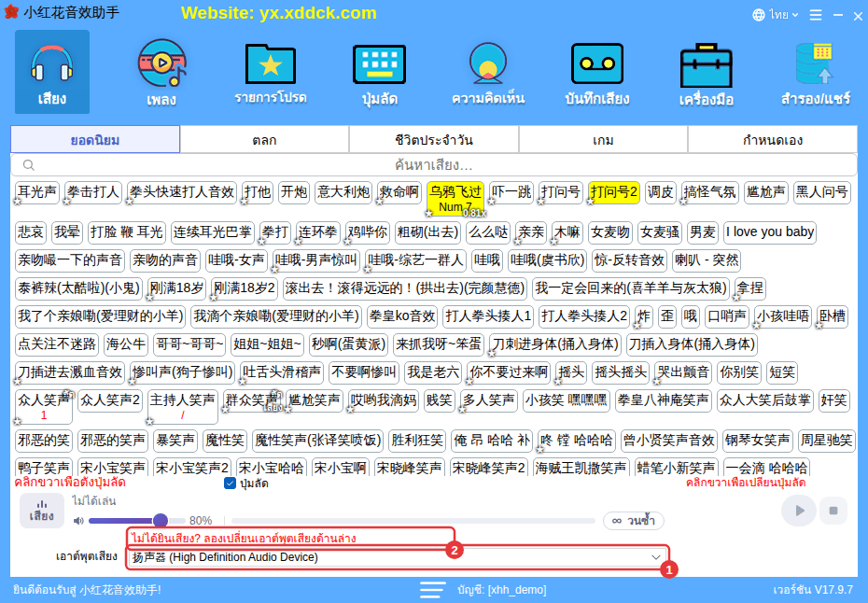The image size is (868, 603).
Task: Open the เสียง headphones section
Action: tap(52, 72)
